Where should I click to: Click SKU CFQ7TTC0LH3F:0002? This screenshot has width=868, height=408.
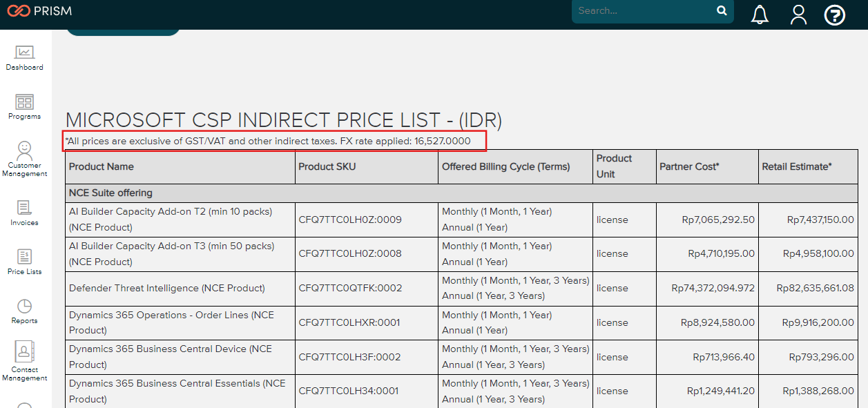[349, 357]
